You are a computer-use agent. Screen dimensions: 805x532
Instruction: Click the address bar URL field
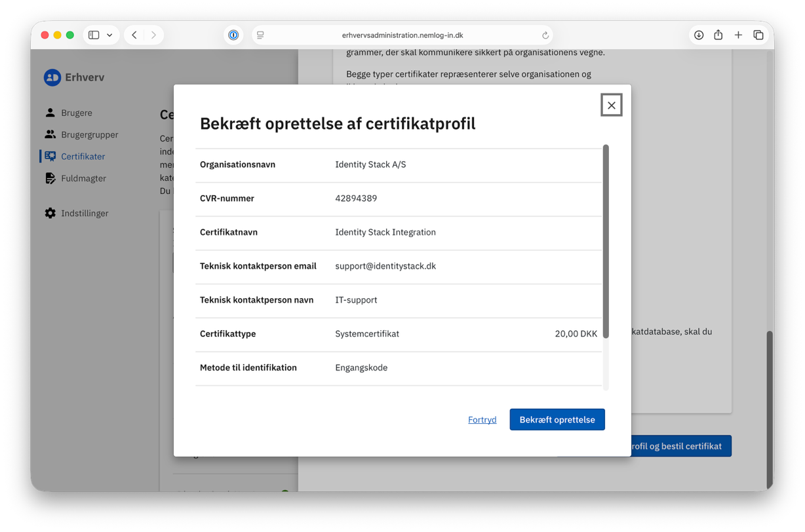coord(402,35)
